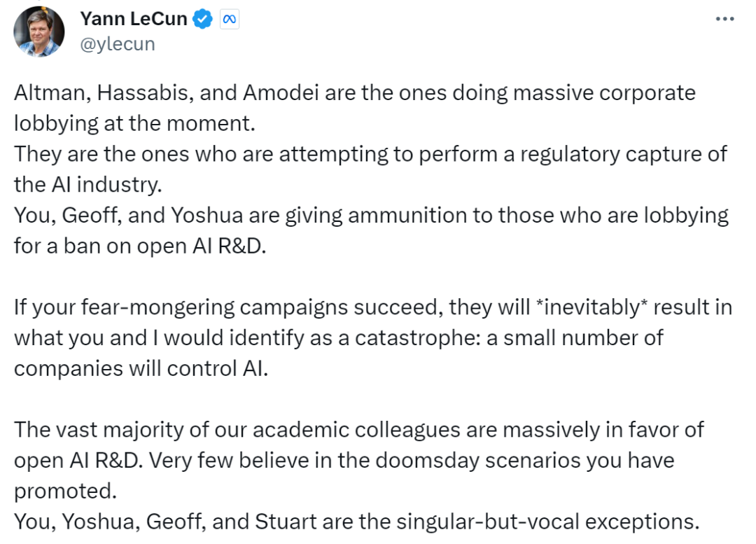Click the line 'If your fear-mongering campaigns succeed'
756x544 pixels.
click(373, 307)
